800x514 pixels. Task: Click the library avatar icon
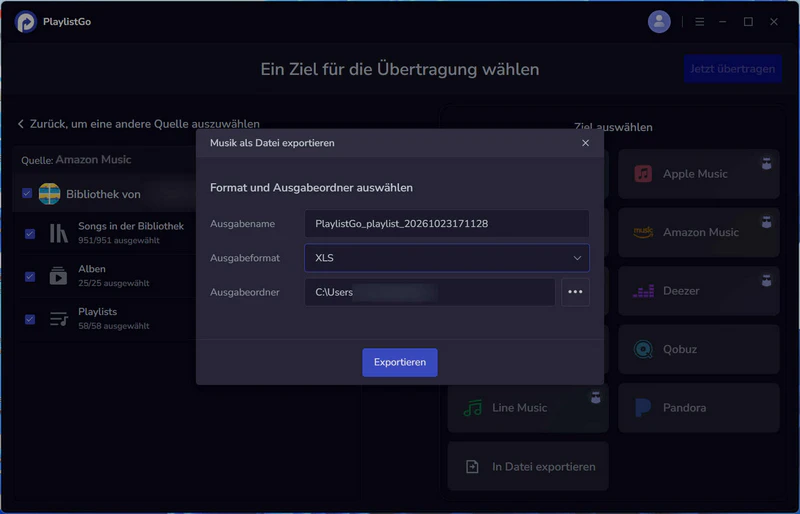[49, 194]
